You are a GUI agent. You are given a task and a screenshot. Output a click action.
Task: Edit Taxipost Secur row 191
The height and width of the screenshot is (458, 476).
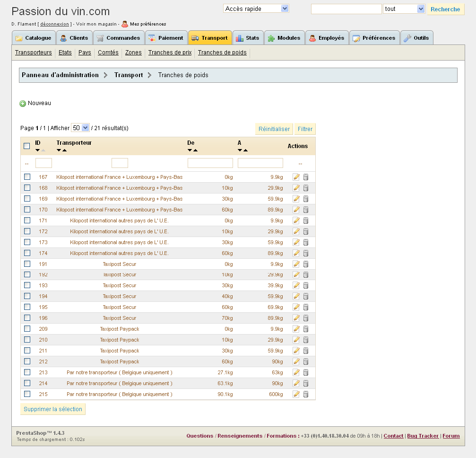point(296,264)
